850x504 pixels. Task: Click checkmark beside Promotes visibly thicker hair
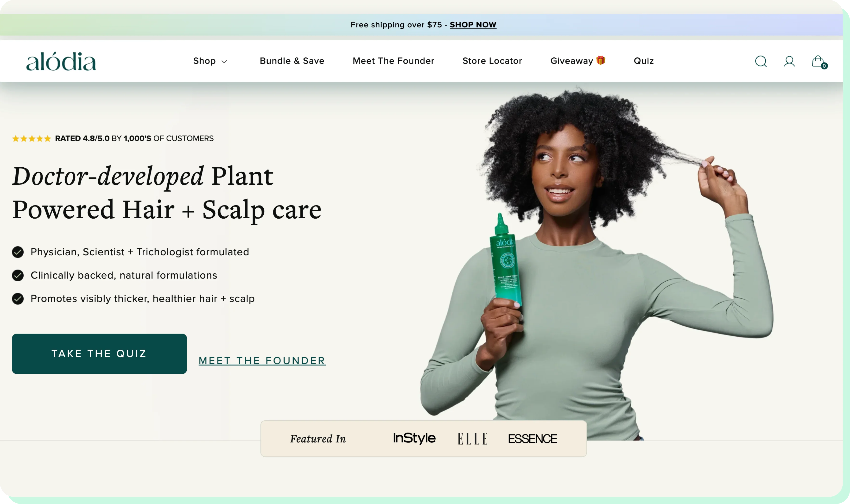(x=18, y=299)
